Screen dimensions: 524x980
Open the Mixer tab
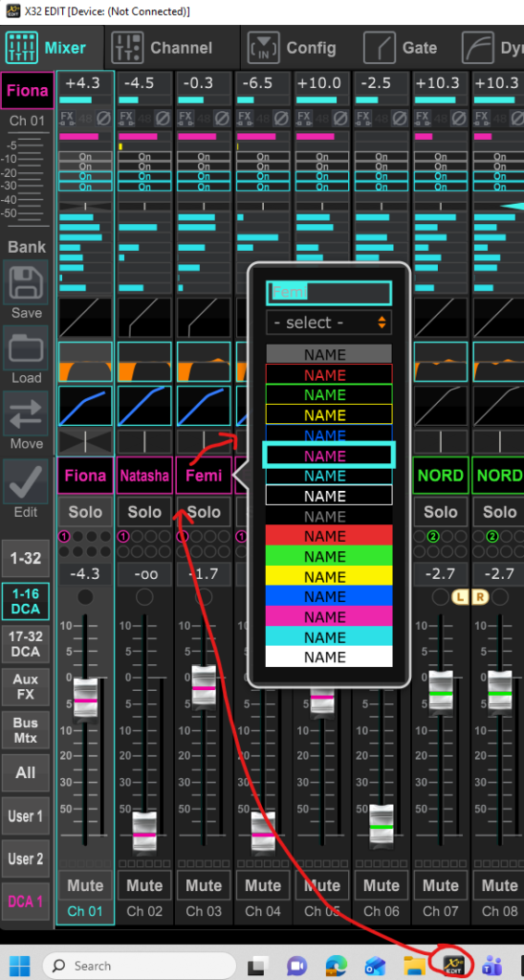pyautogui.click(x=47, y=48)
